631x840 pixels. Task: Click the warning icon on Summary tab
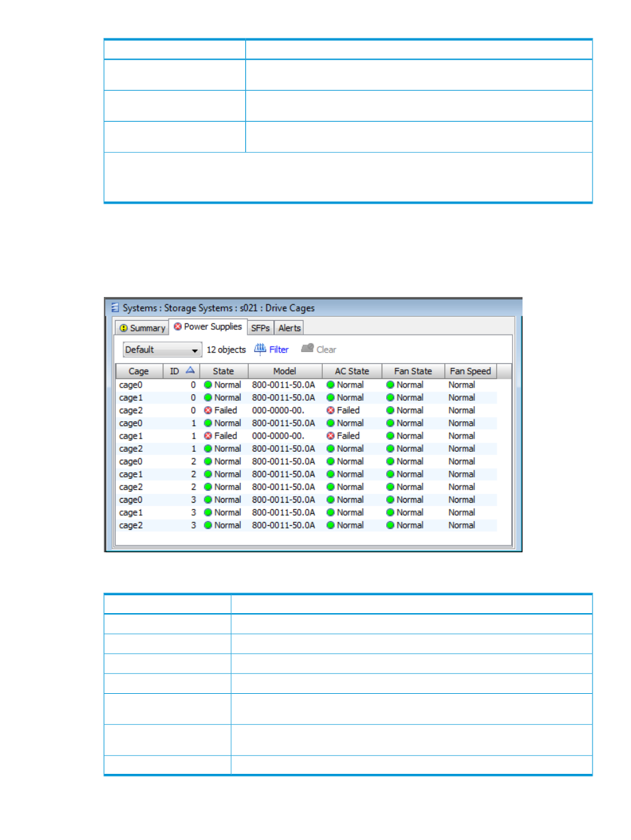[x=123, y=328]
